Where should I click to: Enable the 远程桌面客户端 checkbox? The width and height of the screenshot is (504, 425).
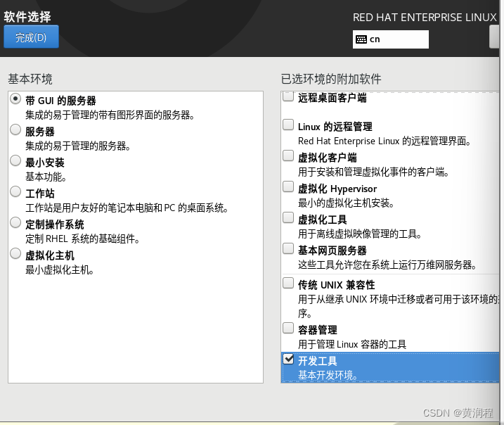pyautogui.click(x=288, y=96)
